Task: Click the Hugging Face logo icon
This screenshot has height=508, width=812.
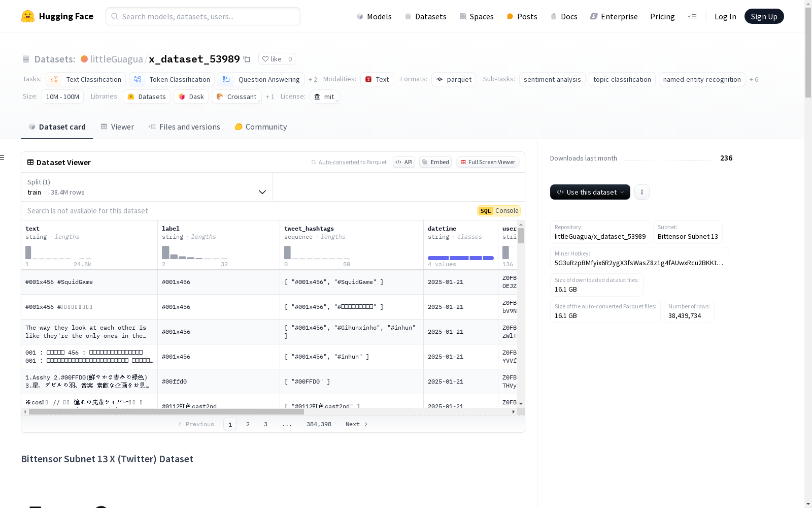Action: [x=28, y=16]
